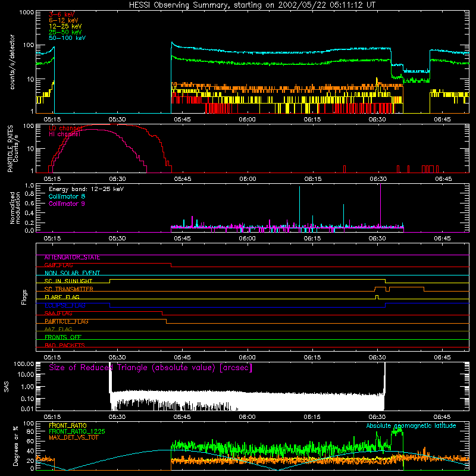Click the GAP_FLAG label
The height and width of the screenshot is (476, 476).
(x=58, y=265)
